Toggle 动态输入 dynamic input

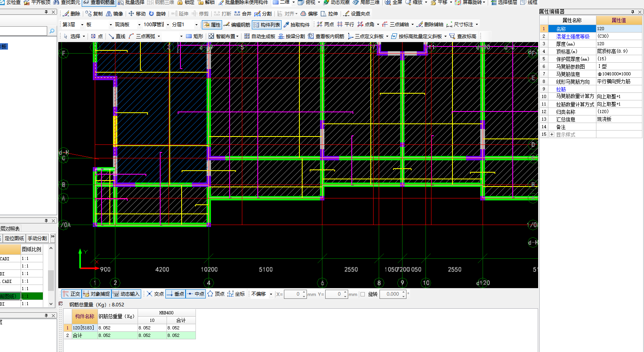[x=126, y=294]
